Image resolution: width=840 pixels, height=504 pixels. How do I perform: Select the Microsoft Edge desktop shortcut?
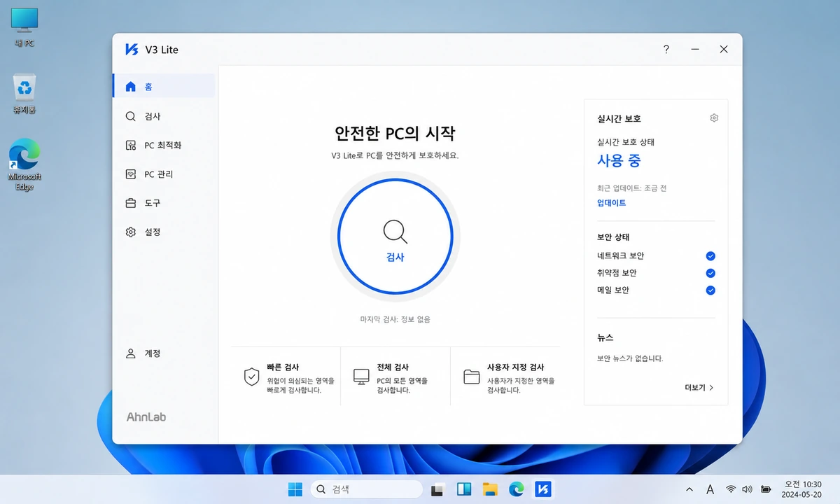pyautogui.click(x=24, y=165)
